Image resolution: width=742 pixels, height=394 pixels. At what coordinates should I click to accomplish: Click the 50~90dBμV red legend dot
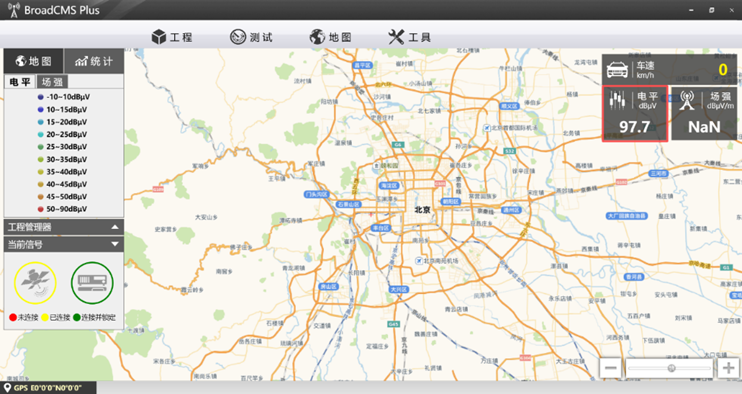pyautogui.click(x=40, y=209)
